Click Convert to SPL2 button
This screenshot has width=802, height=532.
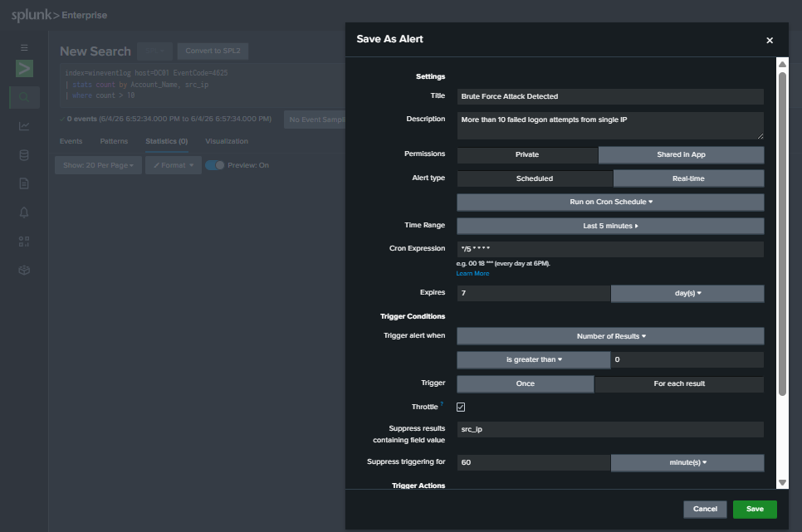[x=213, y=51]
